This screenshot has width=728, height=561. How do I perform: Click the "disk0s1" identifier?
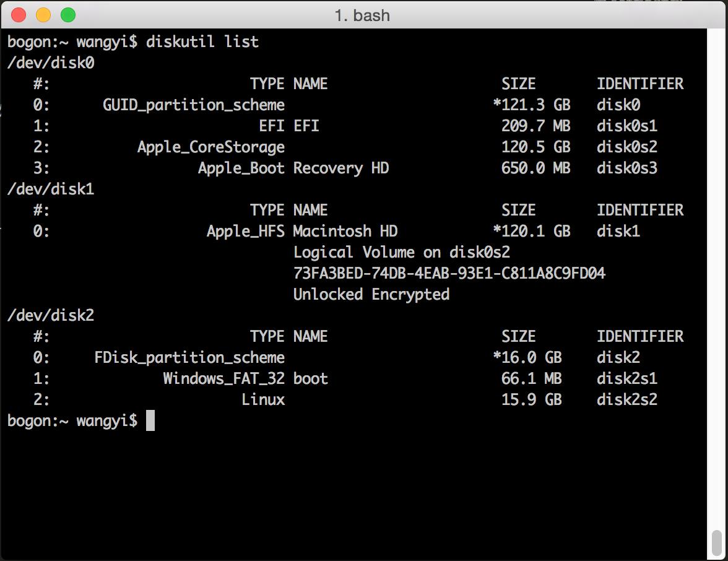(x=626, y=126)
